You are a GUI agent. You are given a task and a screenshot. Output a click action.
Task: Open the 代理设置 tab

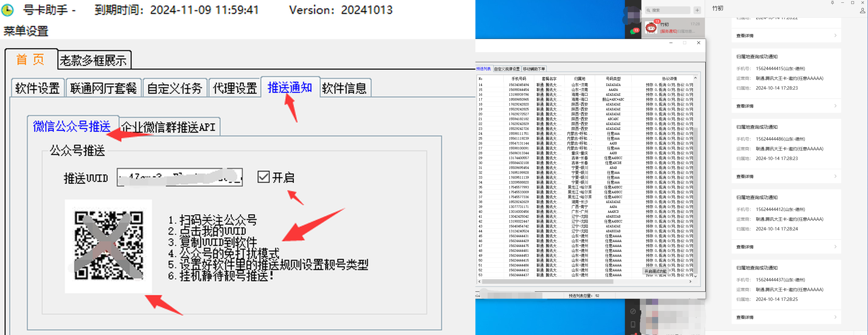pyautogui.click(x=235, y=88)
